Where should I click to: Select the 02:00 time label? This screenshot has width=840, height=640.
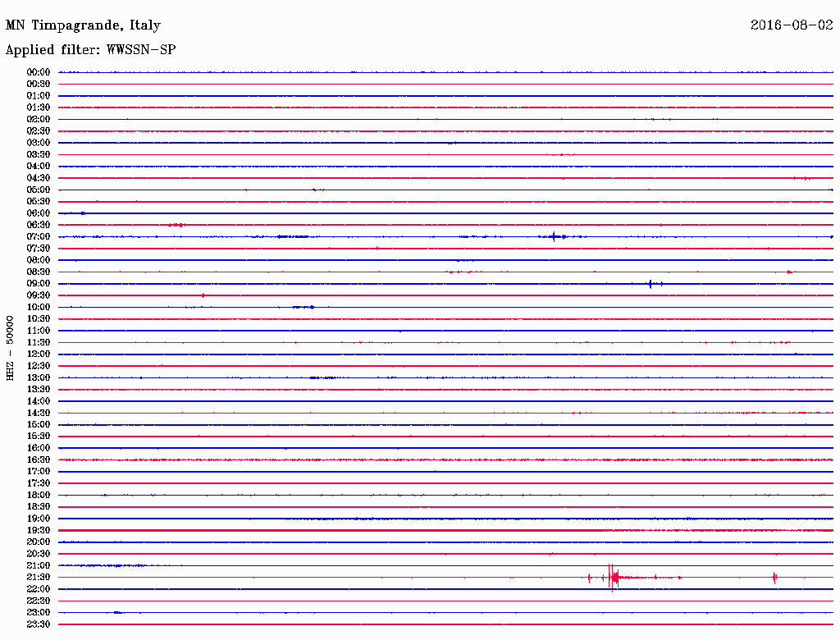click(x=39, y=119)
